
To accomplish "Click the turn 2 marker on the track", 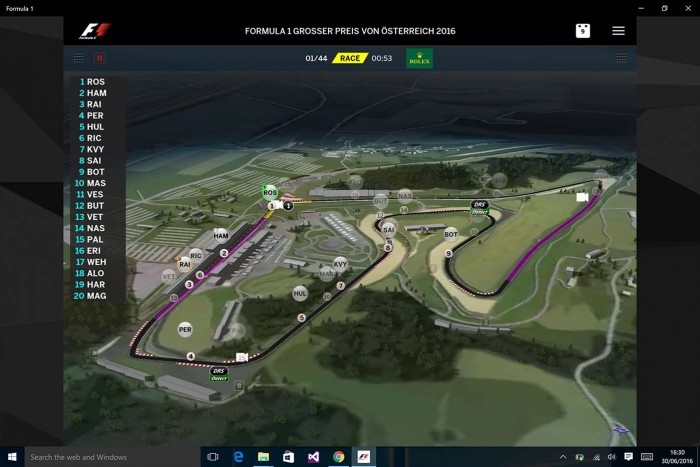I will pos(224,253).
